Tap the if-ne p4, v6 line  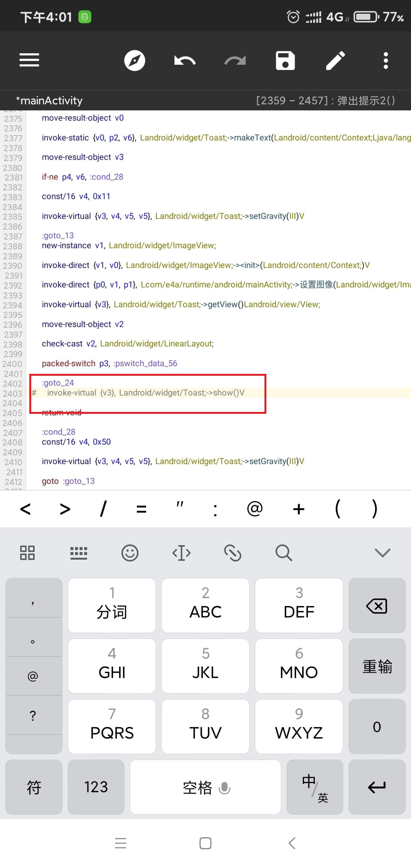[83, 177]
